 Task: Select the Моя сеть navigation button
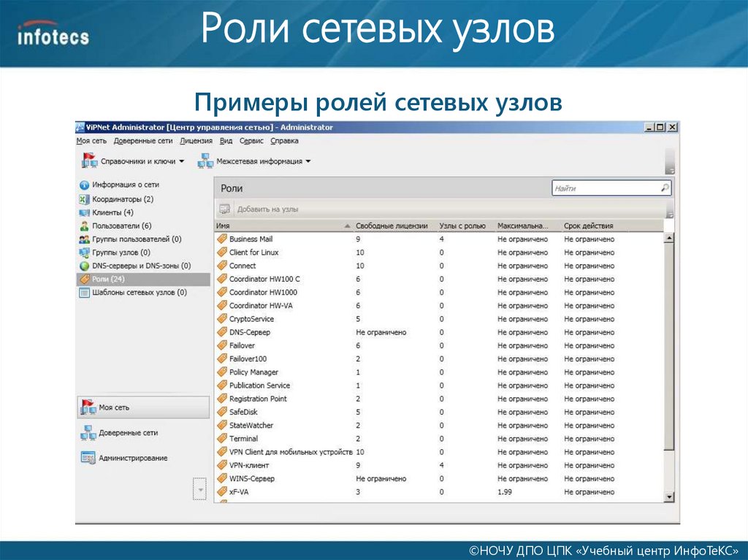coord(143,407)
